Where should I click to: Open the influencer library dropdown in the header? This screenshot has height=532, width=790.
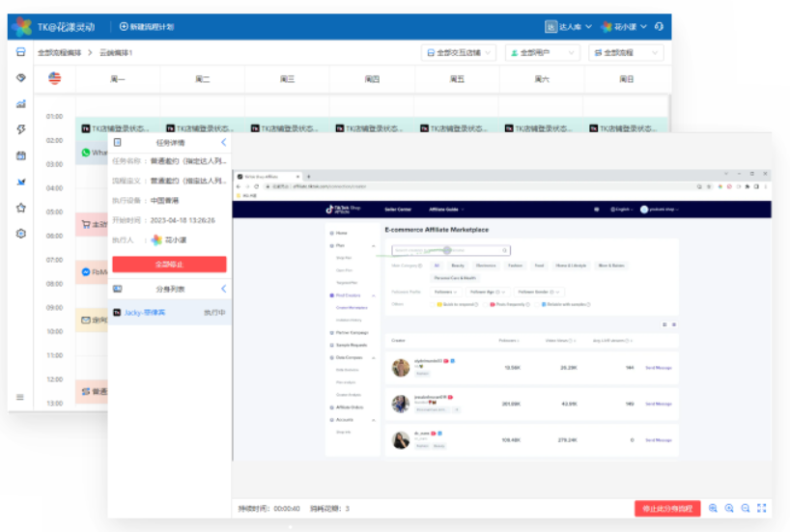click(568, 27)
